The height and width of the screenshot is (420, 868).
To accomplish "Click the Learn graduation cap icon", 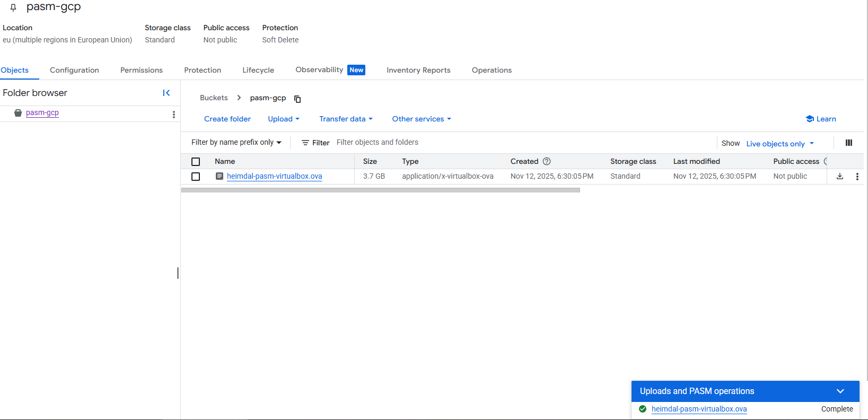I will (810, 119).
